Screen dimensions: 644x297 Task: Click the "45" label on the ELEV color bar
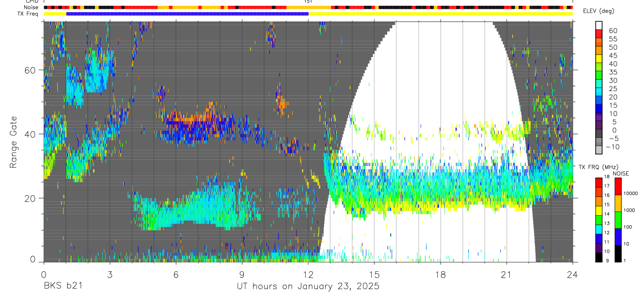(612, 56)
